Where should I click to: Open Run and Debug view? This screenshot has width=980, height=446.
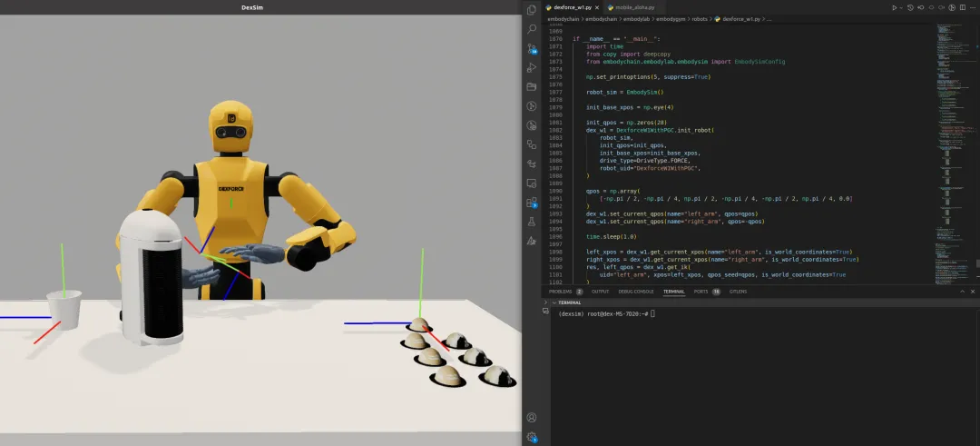(532, 67)
